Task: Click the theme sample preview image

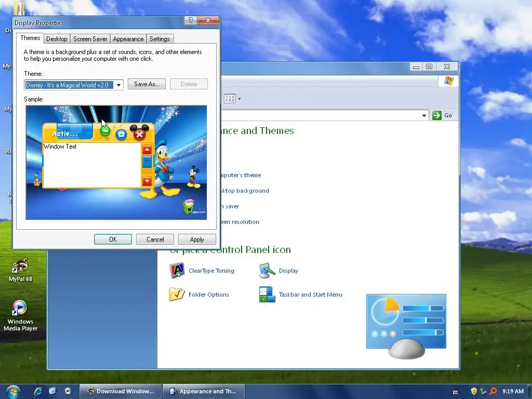Action: coord(116,163)
